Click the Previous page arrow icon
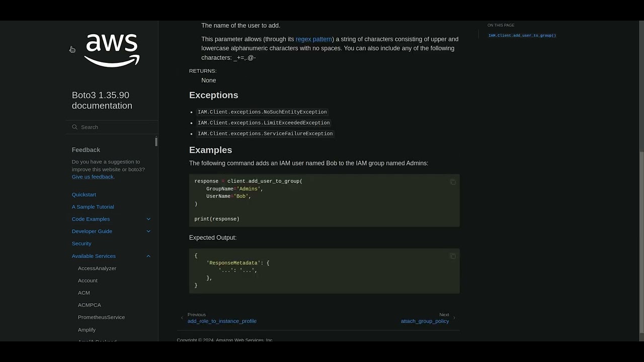Image resolution: width=644 pixels, height=362 pixels. coord(182,318)
